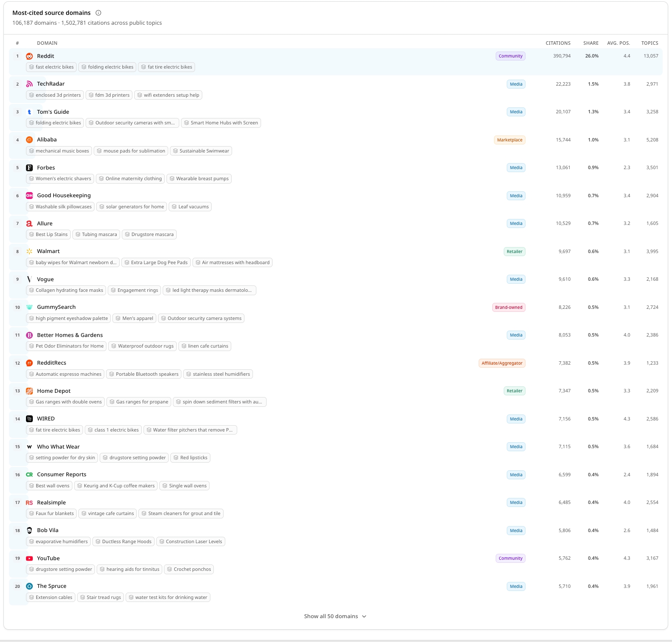Click the TechRadar logo icon
This screenshot has width=672, height=642.
[x=29, y=84]
